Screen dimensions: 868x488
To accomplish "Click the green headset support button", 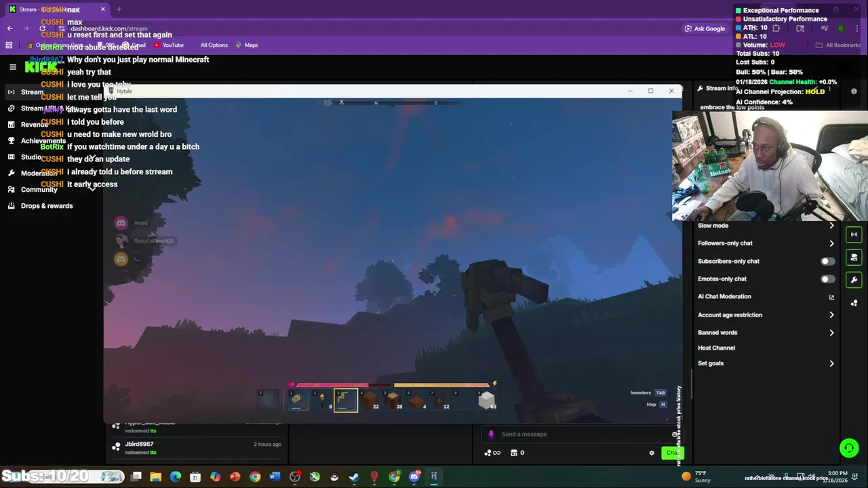I will click(x=849, y=448).
